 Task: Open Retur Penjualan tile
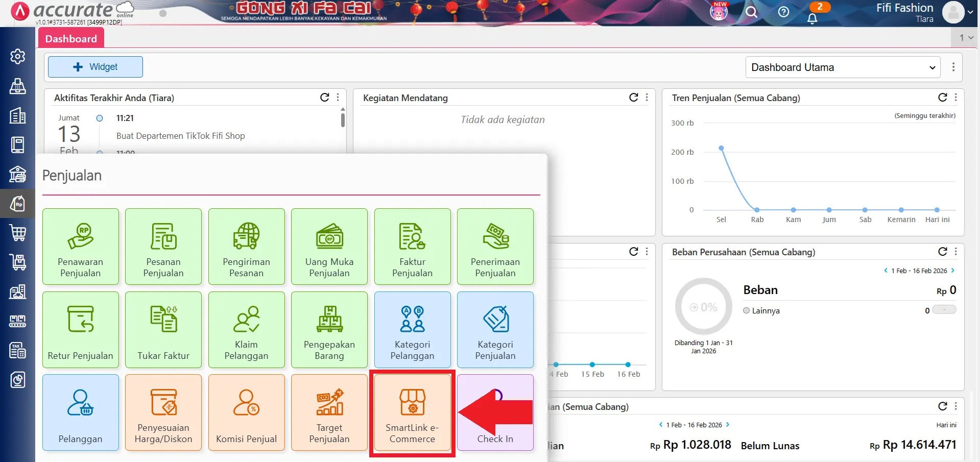[81, 330]
